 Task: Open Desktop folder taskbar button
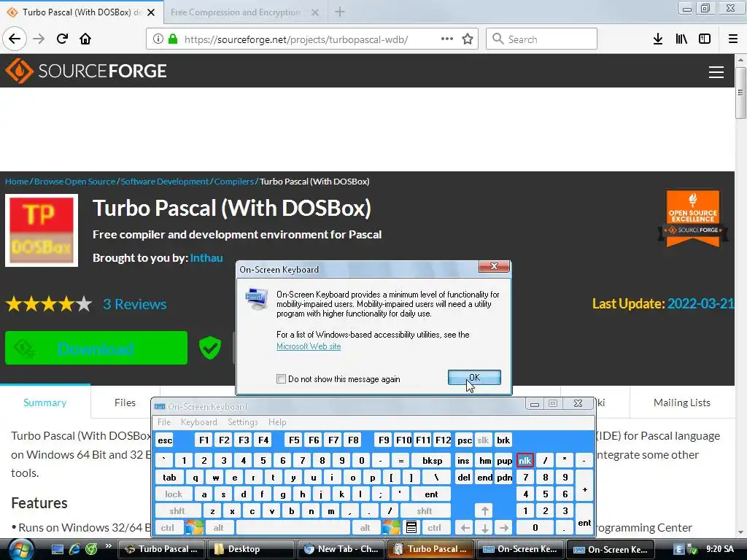pyautogui.click(x=250, y=549)
